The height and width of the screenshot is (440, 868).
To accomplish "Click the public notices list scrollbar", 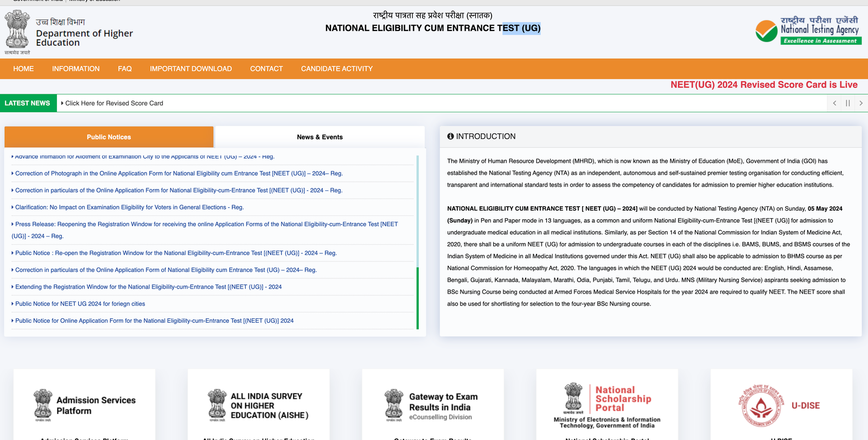I will [417, 297].
